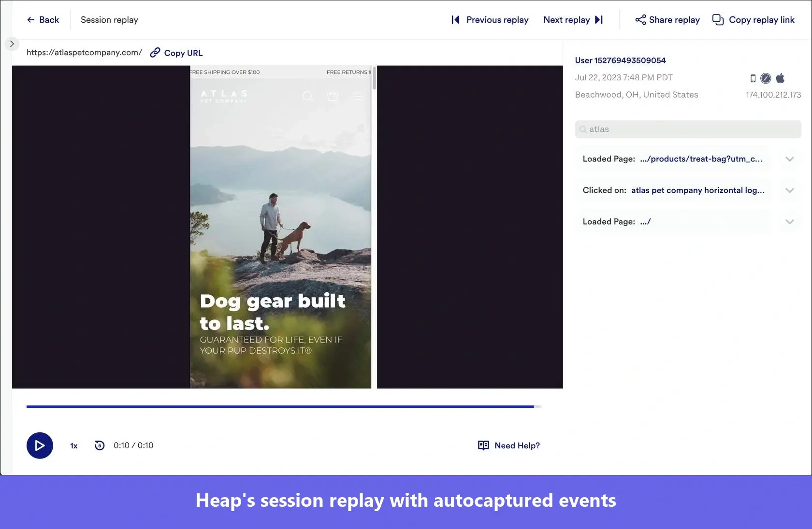Open Share replay
Image resolution: width=812 pixels, height=529 pixels.
[667, 20]
